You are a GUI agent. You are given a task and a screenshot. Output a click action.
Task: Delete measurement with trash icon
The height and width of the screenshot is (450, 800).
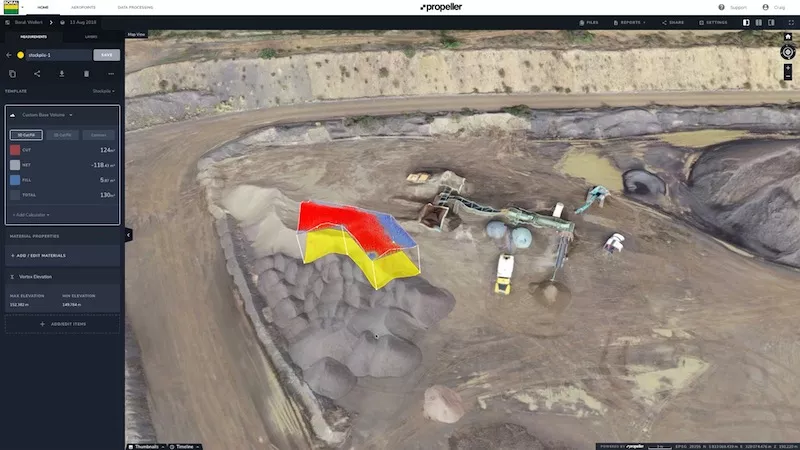tap(86, 73)
